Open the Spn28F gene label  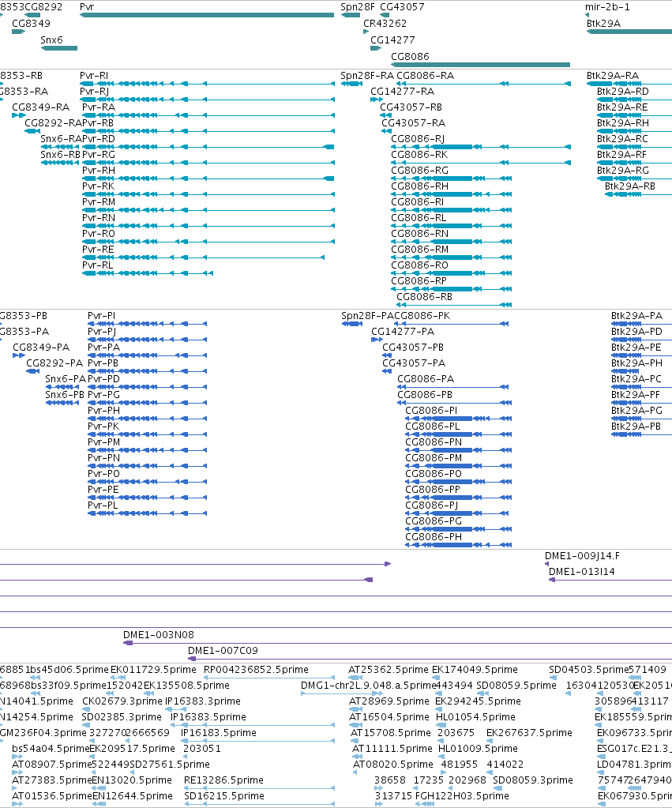coord(358,7)
